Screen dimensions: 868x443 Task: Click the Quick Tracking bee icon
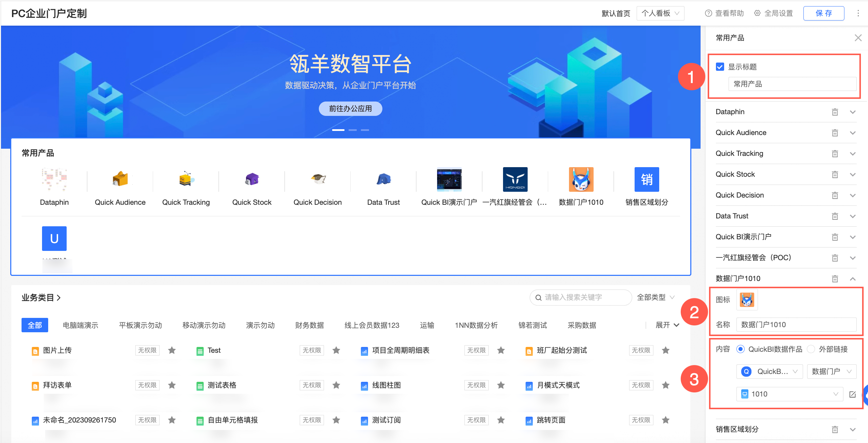coord(186,179)
